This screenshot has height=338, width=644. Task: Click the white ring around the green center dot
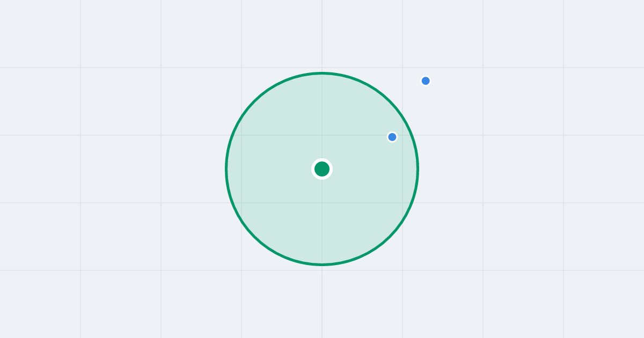click(x=322, y=160)
